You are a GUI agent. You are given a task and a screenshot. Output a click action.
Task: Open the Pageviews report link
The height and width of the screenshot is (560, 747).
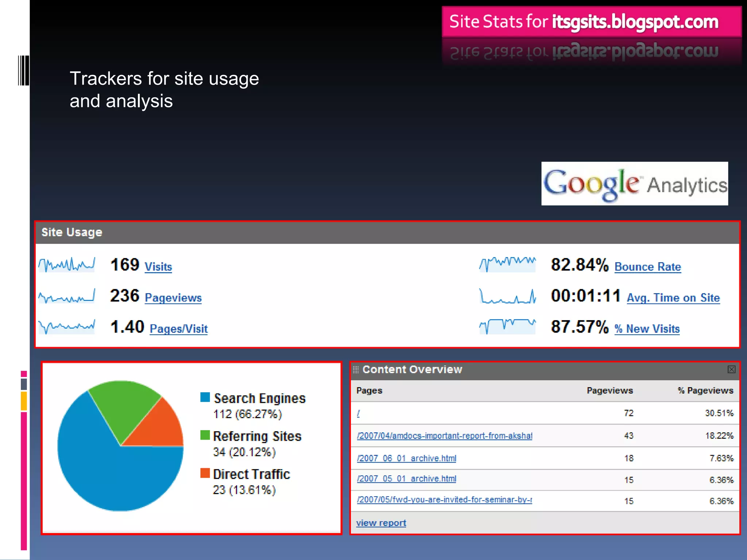173,297
